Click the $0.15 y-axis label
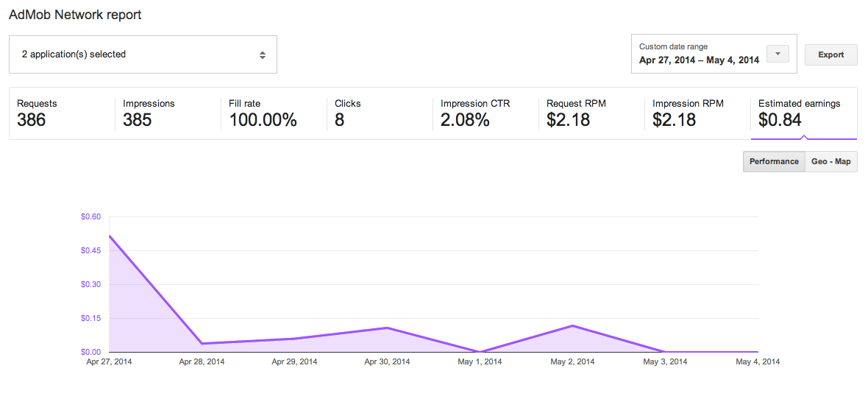 91,318
